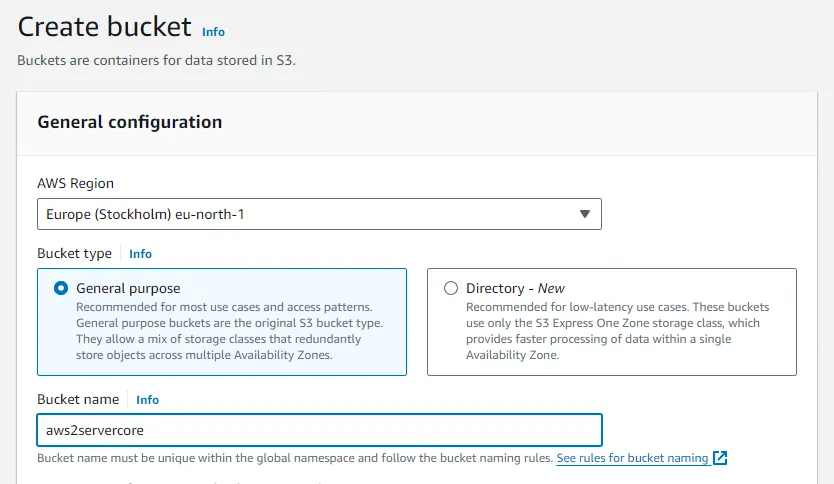
Task: Follow the See rules for bucket naming link
Action: (x=632, y=458)
